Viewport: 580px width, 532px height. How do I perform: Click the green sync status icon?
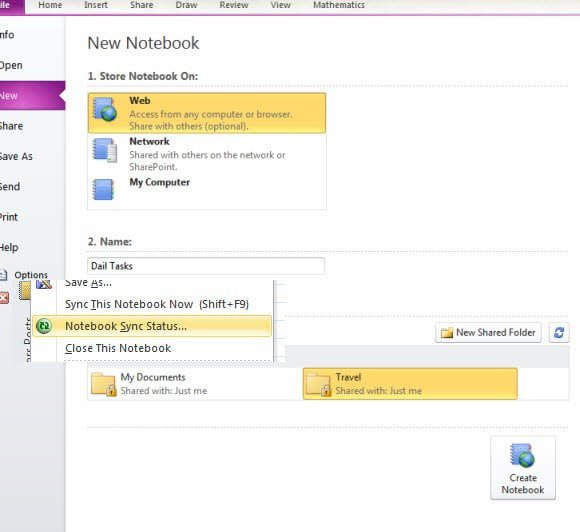[44, 326]
